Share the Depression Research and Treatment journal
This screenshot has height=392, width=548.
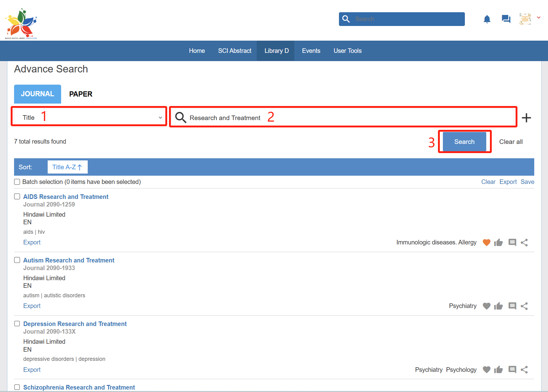pos(524,370)
